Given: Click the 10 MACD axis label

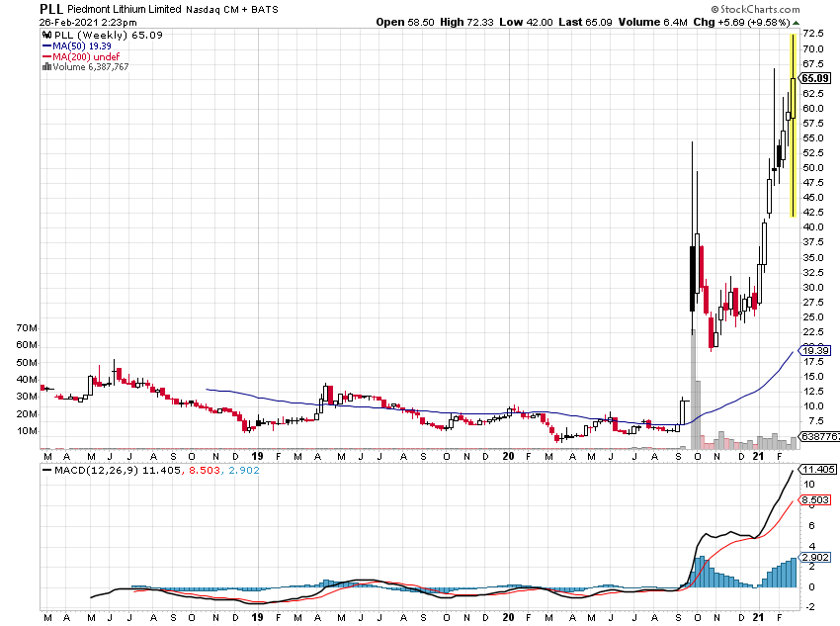Looking at the screenshot, I should click(809, 484).
